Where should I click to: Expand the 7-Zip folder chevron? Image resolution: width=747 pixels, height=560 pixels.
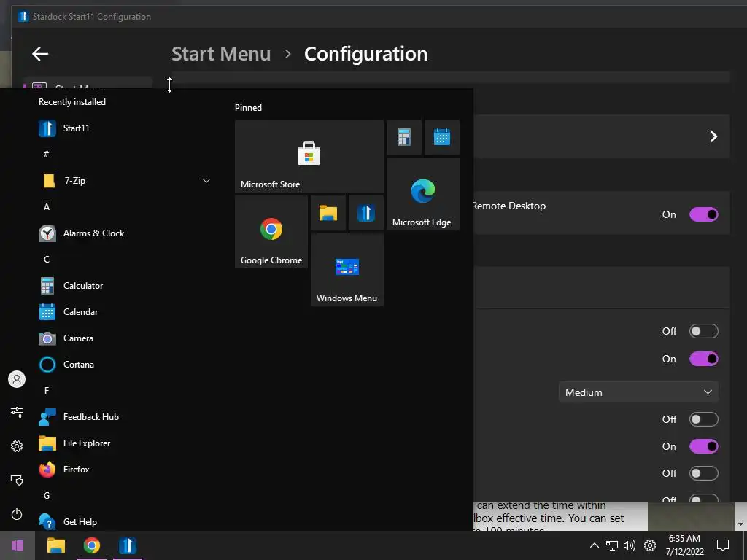(x=206, y=181)
